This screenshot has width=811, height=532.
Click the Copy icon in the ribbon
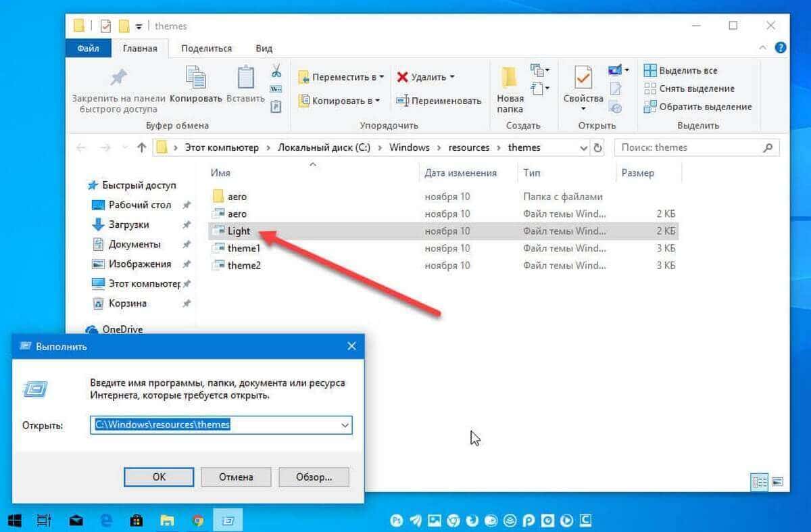(x=195, y=78)
